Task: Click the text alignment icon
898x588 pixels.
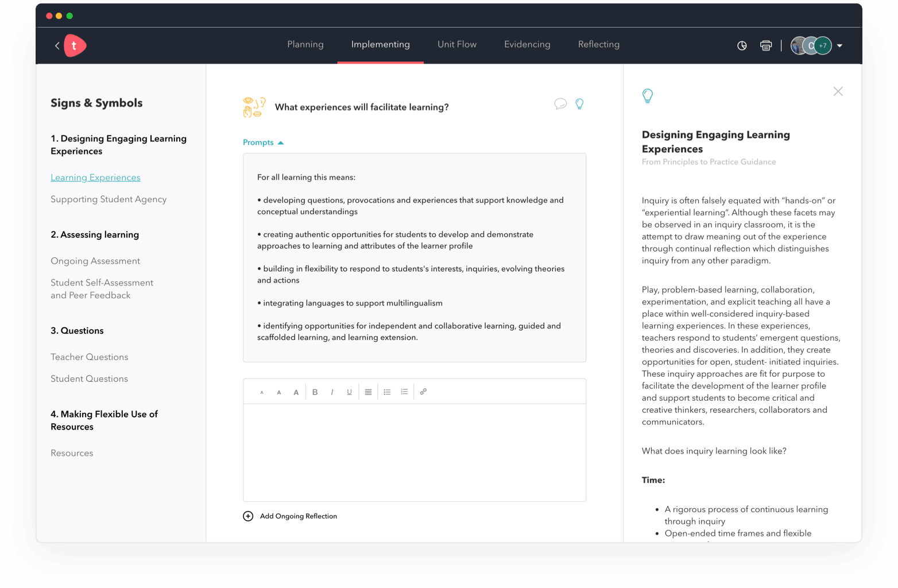Action: click(x=368, y=392)
